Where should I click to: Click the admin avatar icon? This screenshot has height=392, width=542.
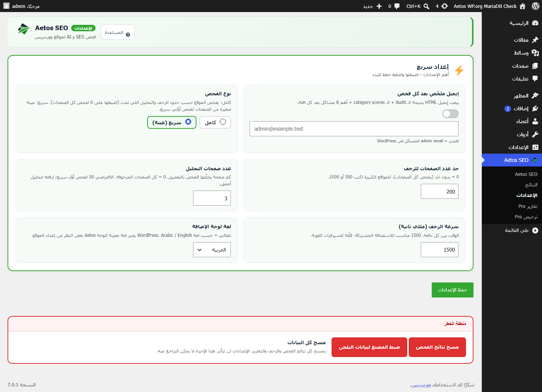click(6, 6)
